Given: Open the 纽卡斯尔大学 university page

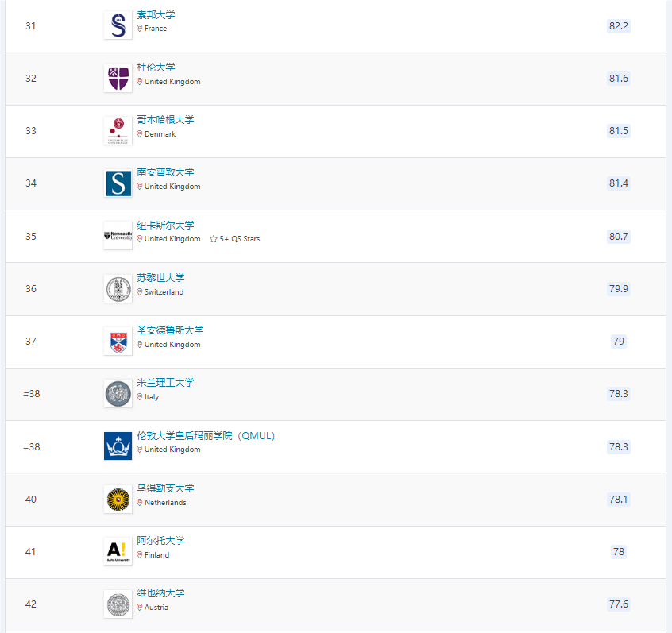Looking at the screenshot, I should [x=165, y=226].
